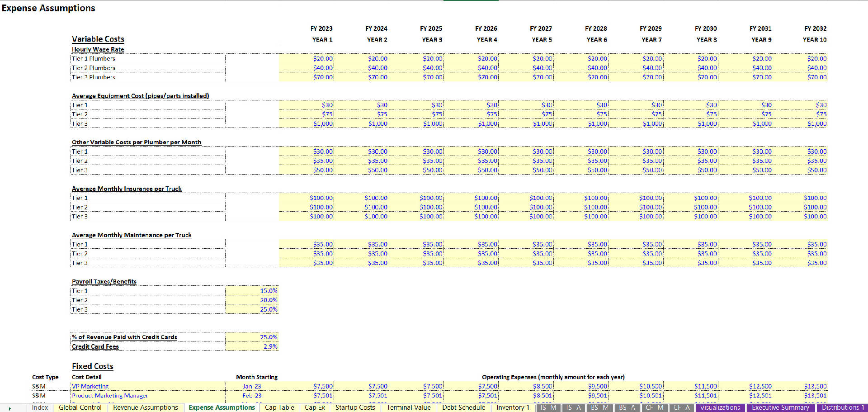Select the Expense Assumptions tab
This screenshot has height=412, width=868.
coord(222,407)
